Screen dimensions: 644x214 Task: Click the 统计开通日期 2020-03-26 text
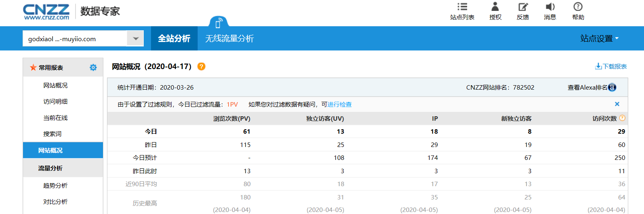pyautogui.click(x=155, y=87)
